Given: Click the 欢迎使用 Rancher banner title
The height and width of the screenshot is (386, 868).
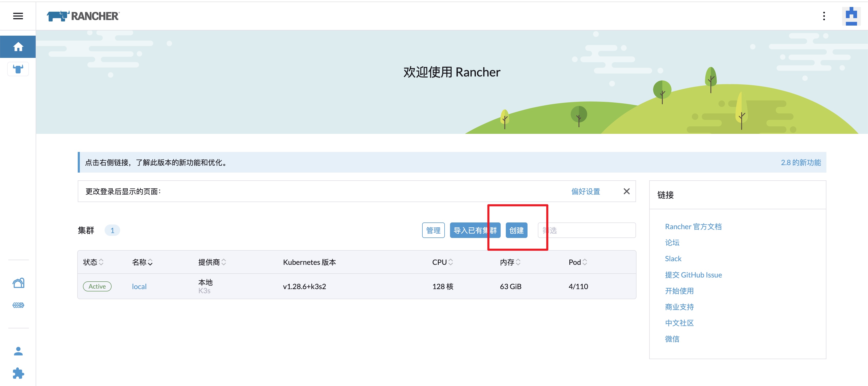Looking at the screenshot, I should point(452,72).
